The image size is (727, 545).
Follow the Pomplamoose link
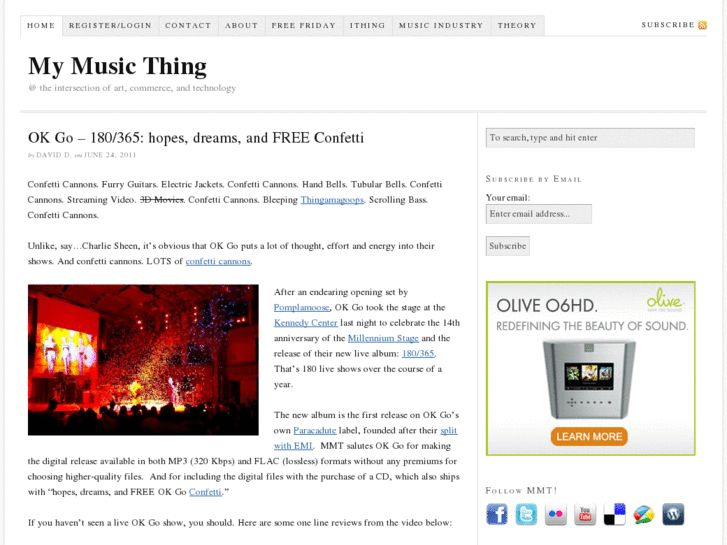(x=301, y=308)
